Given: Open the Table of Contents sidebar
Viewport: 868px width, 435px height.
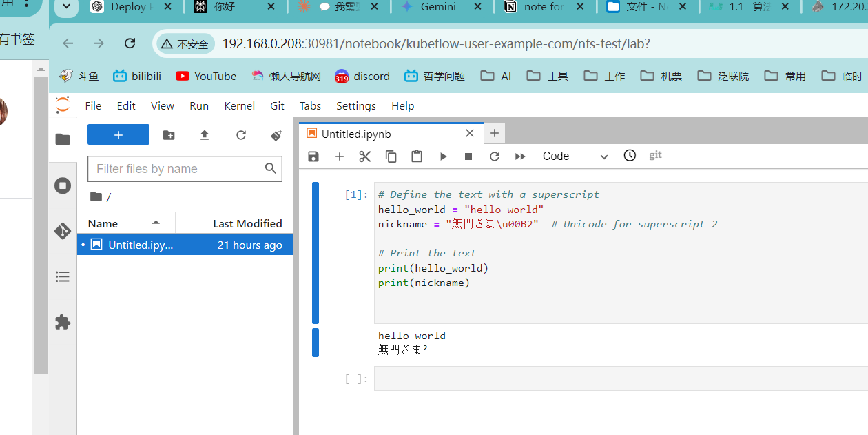Looking at the screenshot, I should [x=63, y=276].
